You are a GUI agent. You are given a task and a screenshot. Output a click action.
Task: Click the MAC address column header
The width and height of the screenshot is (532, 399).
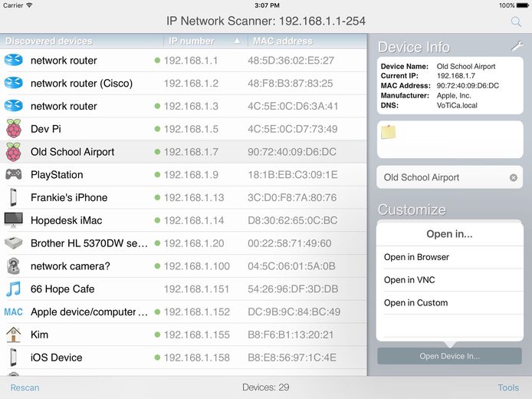tap(283, 41)
